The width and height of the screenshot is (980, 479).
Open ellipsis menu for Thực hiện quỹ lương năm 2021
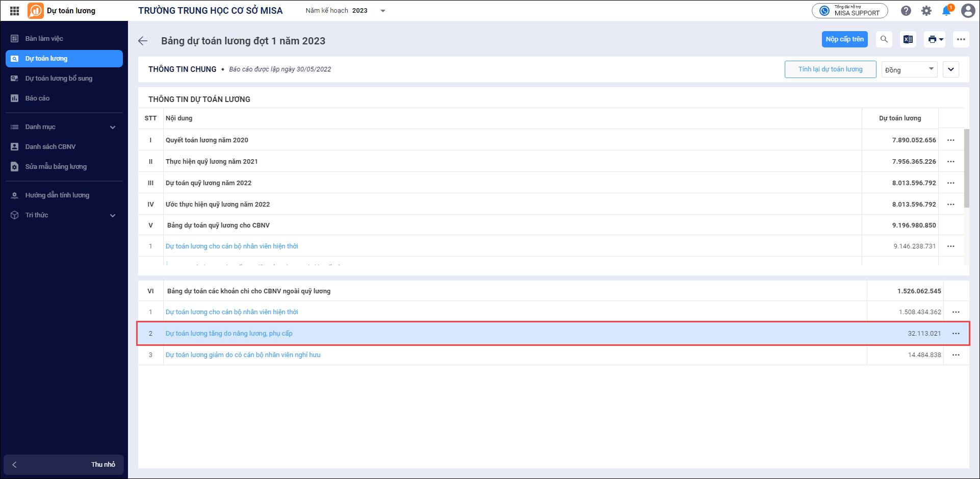tap(951, 162)
